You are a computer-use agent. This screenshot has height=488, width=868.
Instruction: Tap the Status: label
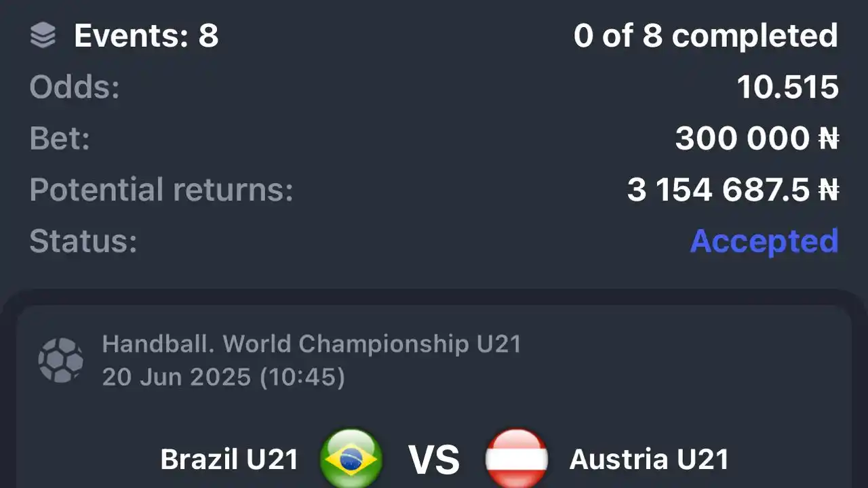(83, 242)
